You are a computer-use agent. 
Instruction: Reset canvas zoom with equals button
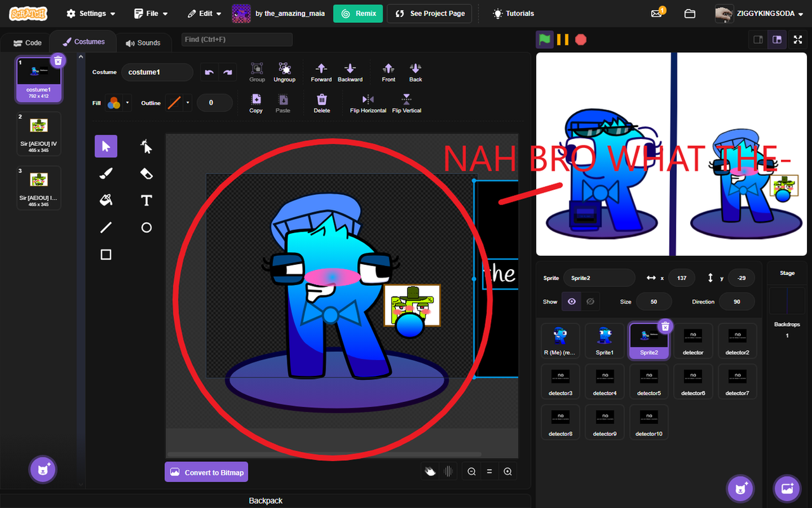click(x=489, y=471)
